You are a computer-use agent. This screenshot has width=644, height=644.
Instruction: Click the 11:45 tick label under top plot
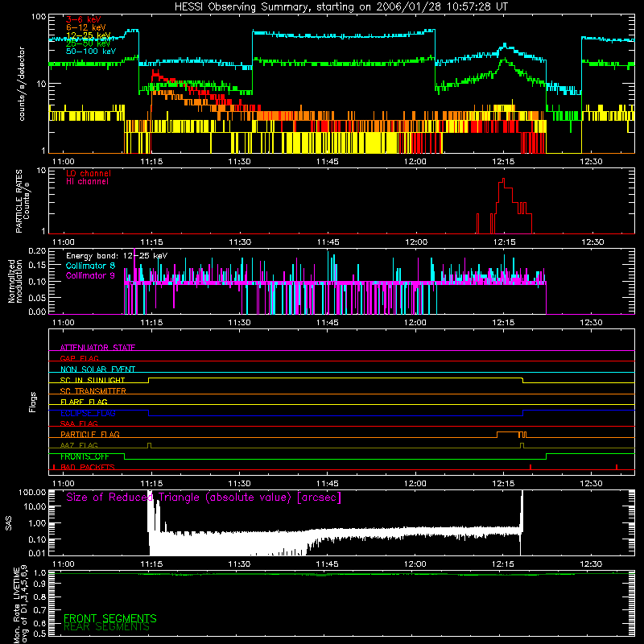[x=328, y=162]
